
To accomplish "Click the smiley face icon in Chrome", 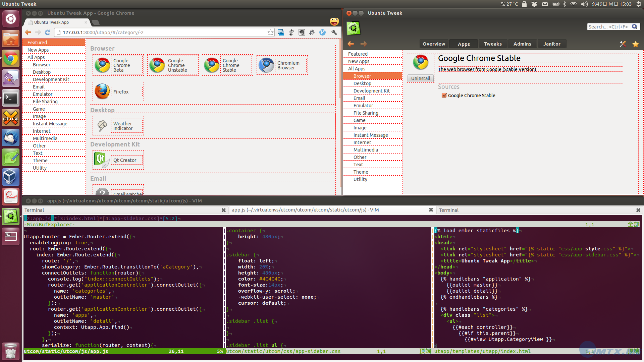I will coord(334,21).
